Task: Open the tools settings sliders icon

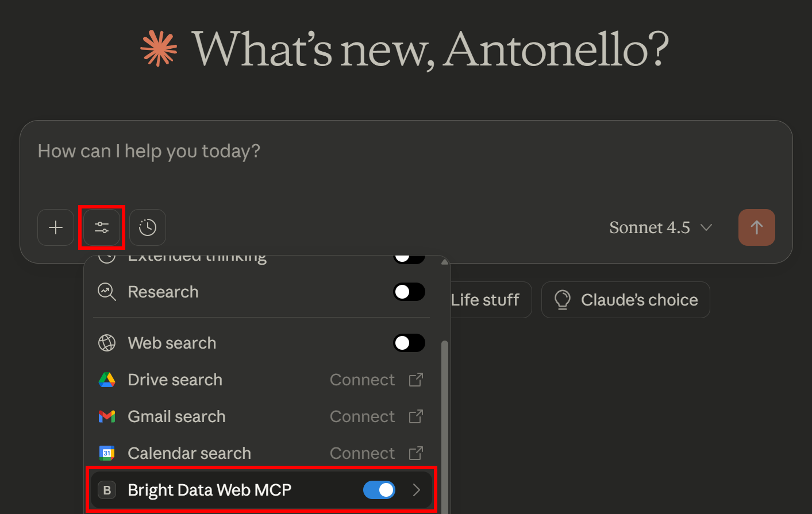Action: pyautogui.click(x=101, y=227)
